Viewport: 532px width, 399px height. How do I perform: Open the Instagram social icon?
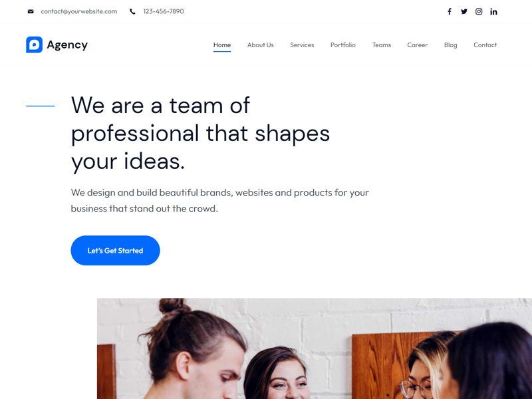(479, 11)
